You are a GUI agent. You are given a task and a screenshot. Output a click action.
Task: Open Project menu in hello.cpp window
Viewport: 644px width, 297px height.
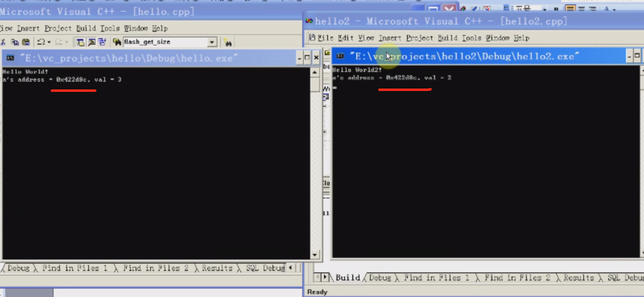(x=58, y=28)
